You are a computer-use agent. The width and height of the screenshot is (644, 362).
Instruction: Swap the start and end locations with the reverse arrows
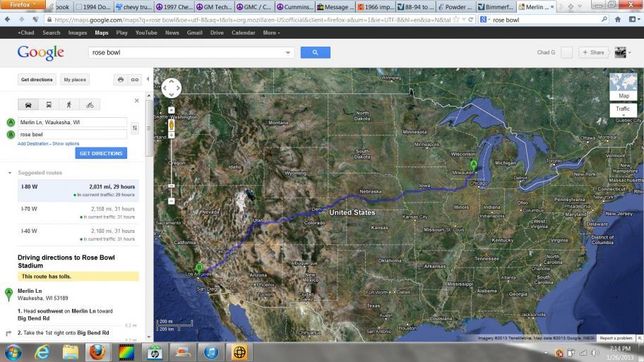135,128
